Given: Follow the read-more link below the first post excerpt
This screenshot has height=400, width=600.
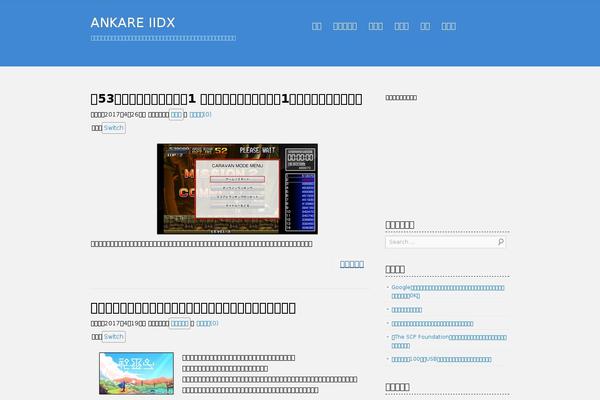Looking at the screenshot, I should pyautogui.click(x=352, y=264).
